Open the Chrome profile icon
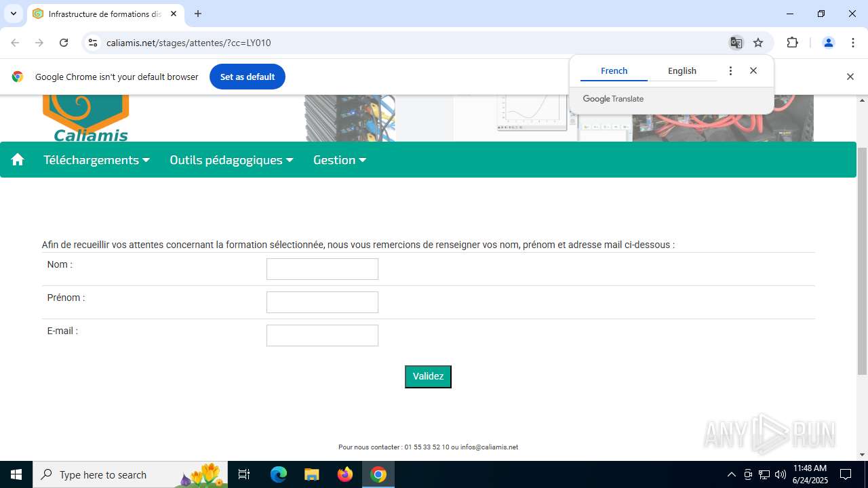Image resolution: width=868 pixels, height=488 pixels. (828, 43)
